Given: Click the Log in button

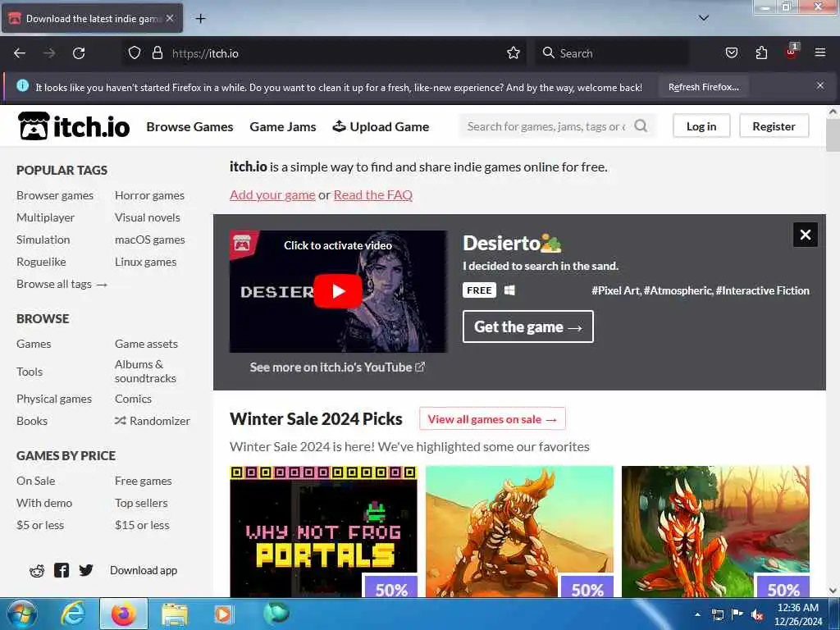Looking at the screenshot, I should point(701,126).
